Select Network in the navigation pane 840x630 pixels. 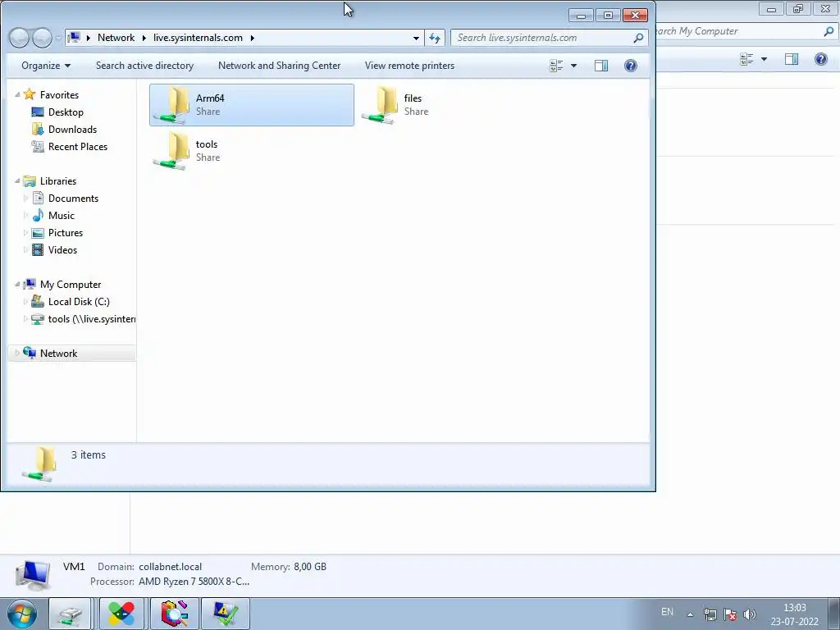click(58, 353)
